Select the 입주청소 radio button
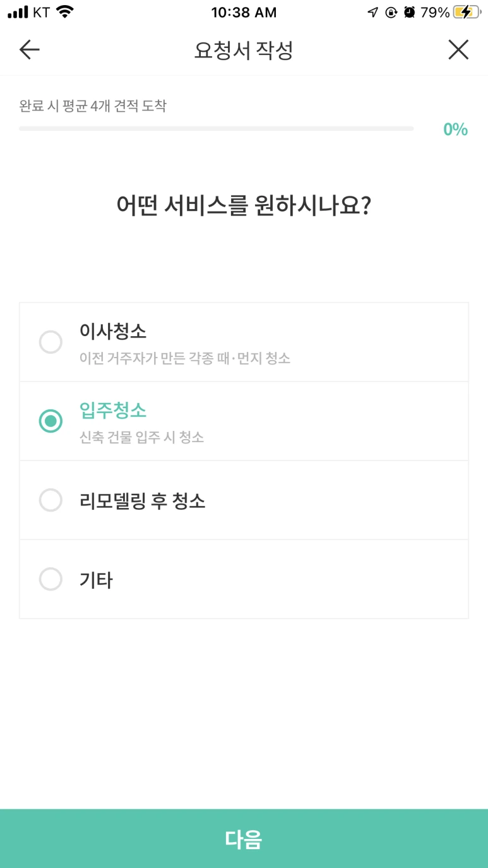Viewport: 488px width, 868px height. click(x=51, y=421)
